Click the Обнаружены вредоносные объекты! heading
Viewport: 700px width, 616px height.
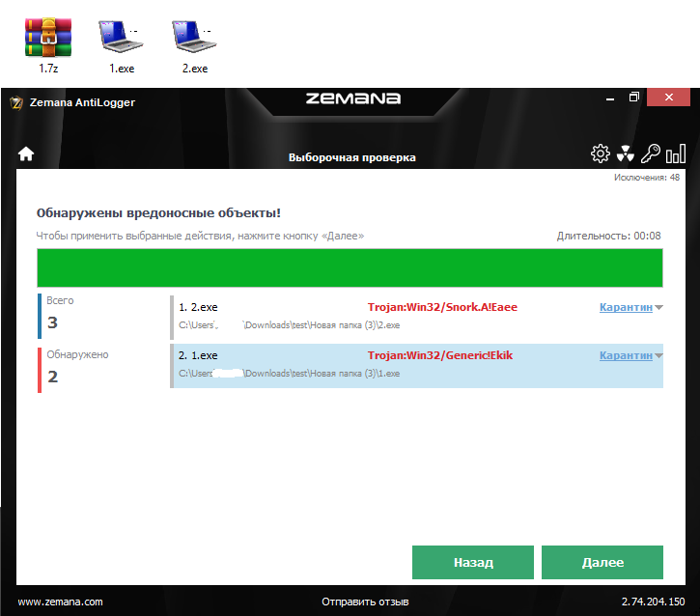click(158, 213)
